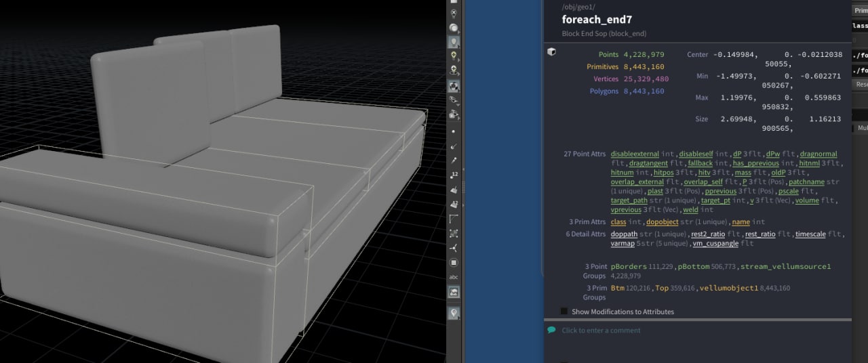Click the dopobject prim attribute link

pyautogui.click(x=662, y=222)
